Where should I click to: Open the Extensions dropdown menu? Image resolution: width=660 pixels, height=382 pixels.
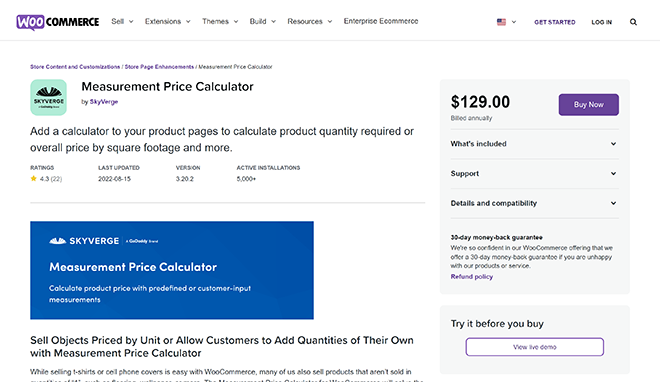pyautogui.click(x=168, y=21)
